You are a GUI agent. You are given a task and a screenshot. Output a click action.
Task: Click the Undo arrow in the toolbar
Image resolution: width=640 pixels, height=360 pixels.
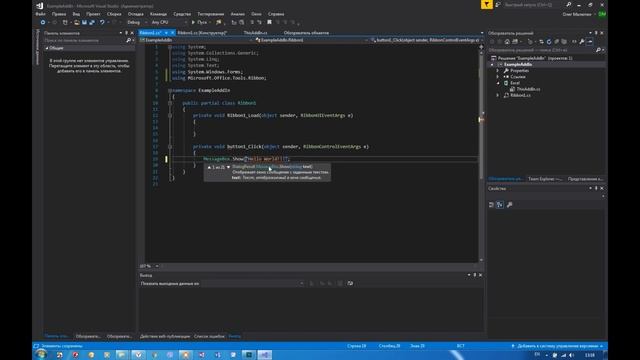pos(102,22)
